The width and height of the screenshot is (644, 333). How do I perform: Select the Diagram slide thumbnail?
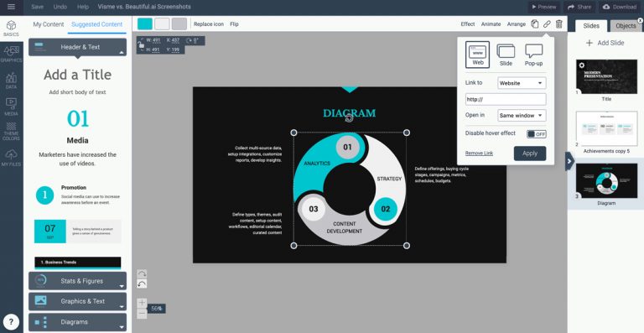point(606,180)
